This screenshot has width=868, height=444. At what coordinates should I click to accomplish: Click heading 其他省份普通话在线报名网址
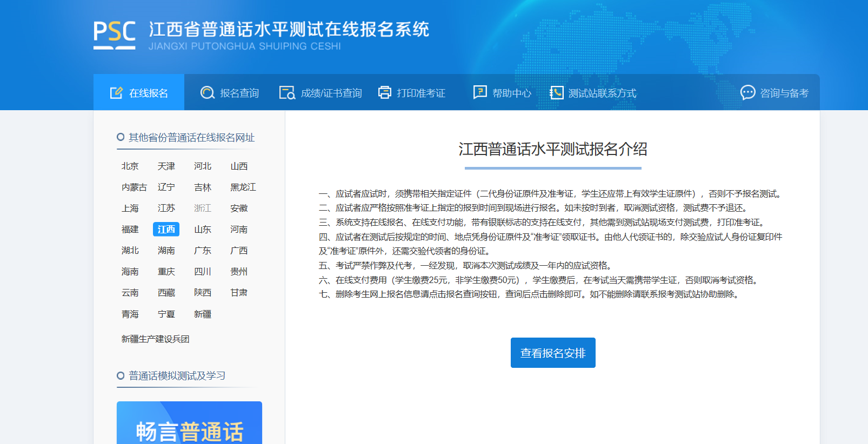191,137
